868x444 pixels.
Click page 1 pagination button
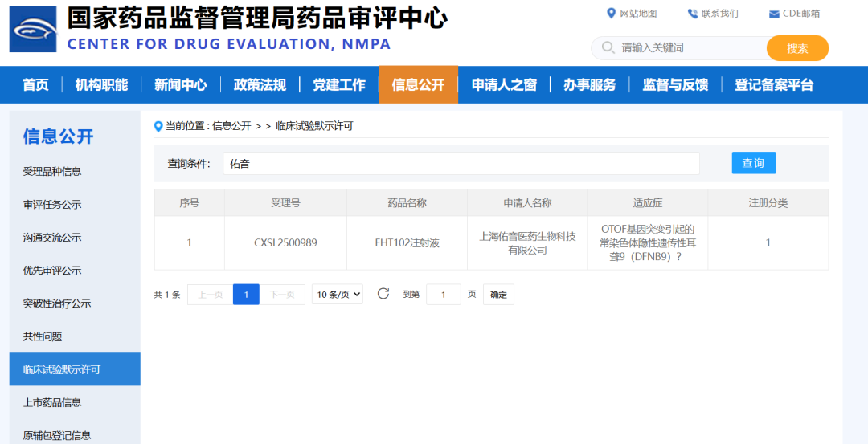tap(246, 295)
